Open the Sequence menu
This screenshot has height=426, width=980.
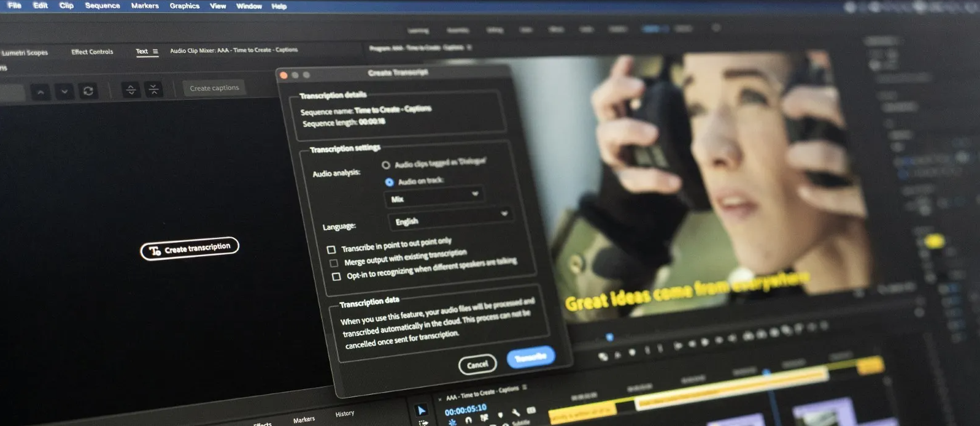102,6
